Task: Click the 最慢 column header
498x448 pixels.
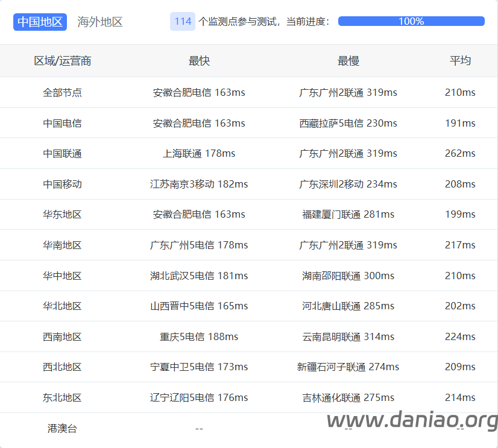Action: click(348, 61)
